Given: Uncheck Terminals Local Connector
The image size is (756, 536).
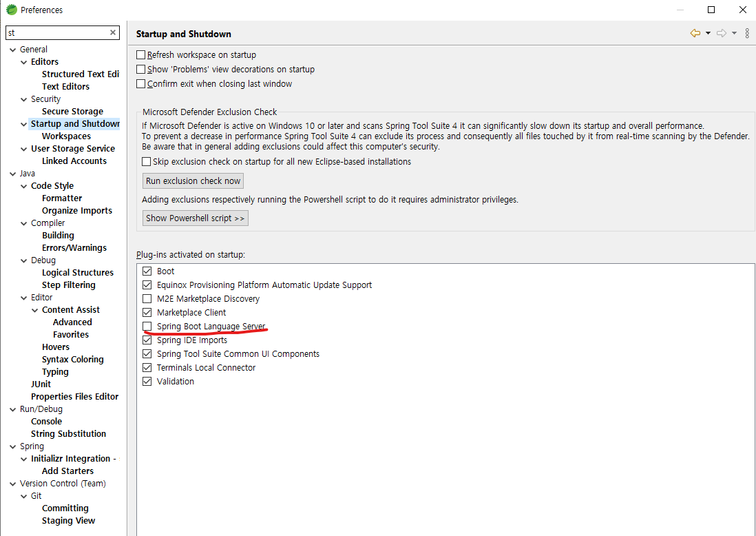Looking at the screenshot, I should click(x=147, y=368).
